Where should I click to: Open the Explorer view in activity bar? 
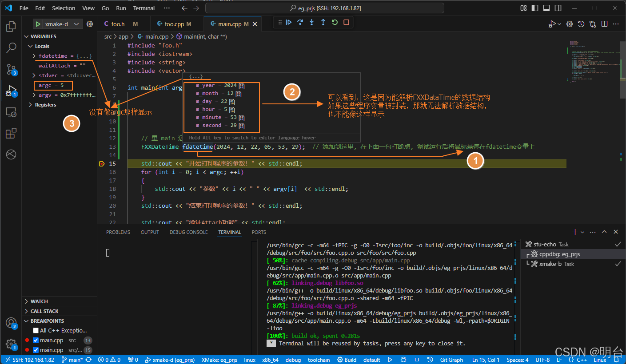coord(11,27)
